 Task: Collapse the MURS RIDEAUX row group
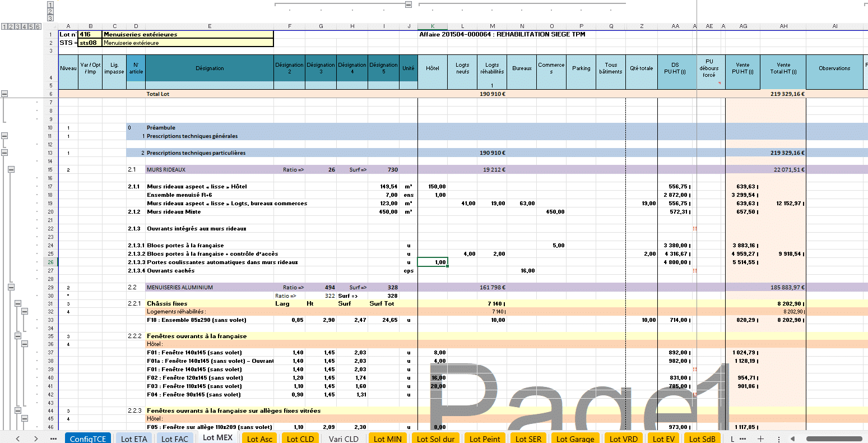[x=11, y=169]
